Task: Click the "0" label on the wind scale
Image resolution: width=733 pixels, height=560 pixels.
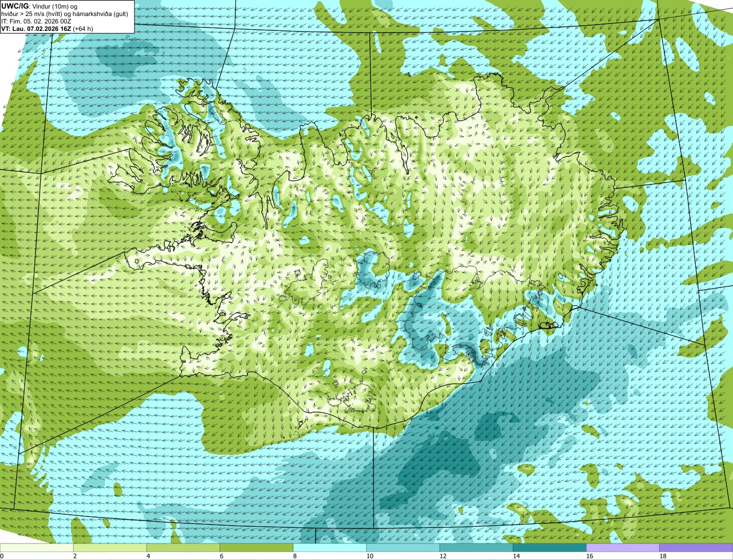Action: click(2, 556)
